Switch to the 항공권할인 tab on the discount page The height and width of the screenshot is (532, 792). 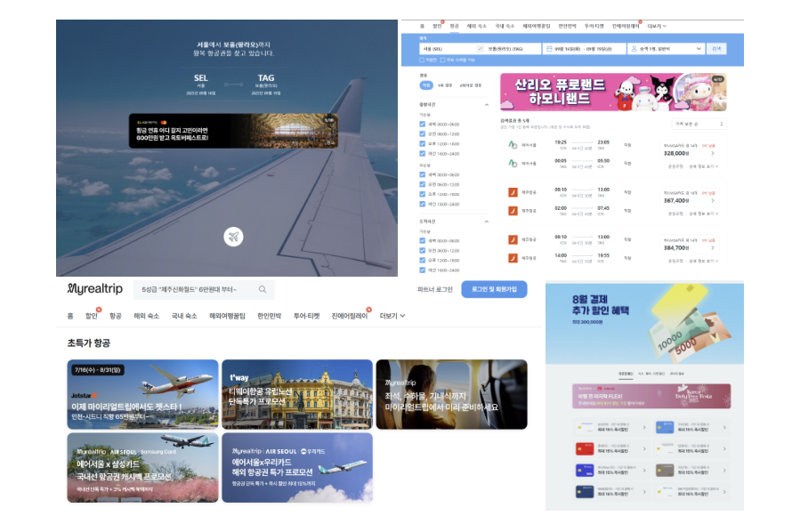point(626,374)
